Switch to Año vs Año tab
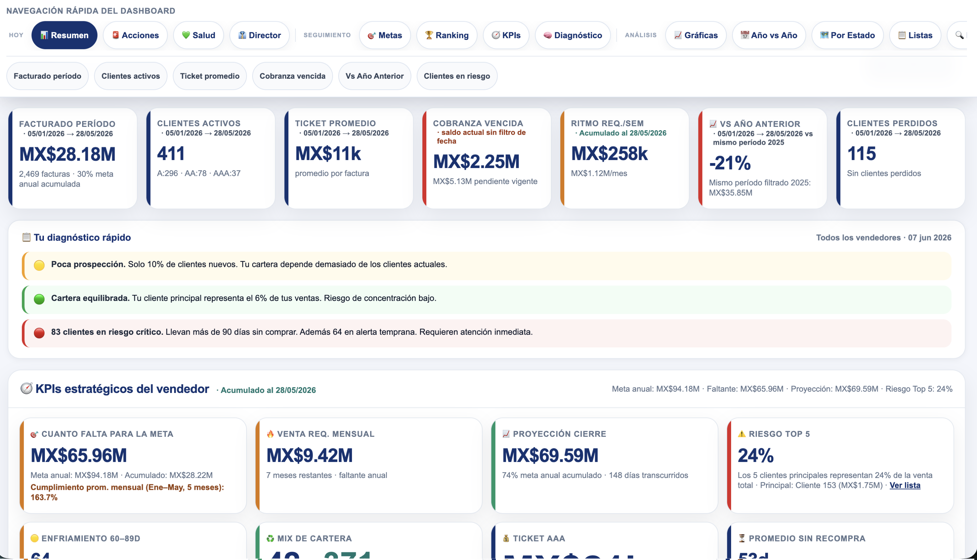This screenshot has height=560, width=977. 769,35
